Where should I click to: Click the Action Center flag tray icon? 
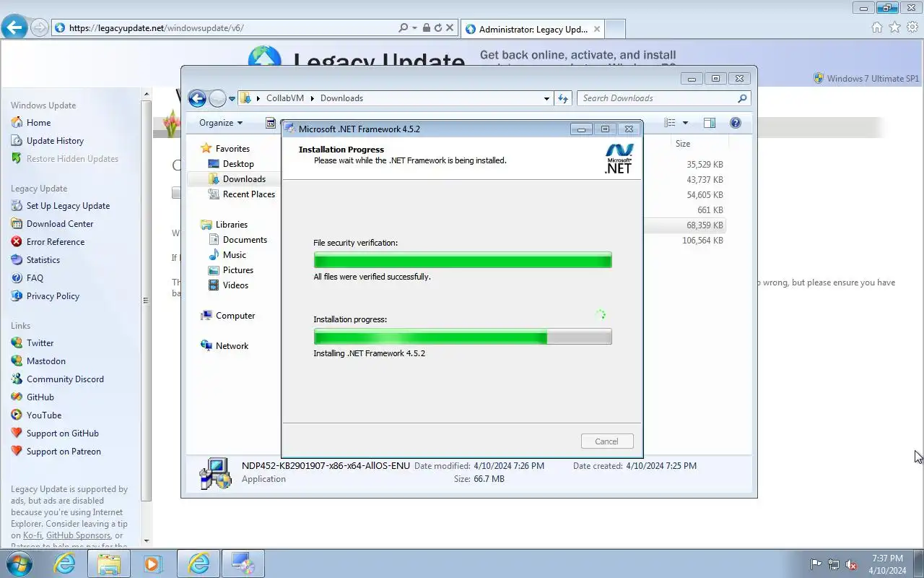(816, 564)
